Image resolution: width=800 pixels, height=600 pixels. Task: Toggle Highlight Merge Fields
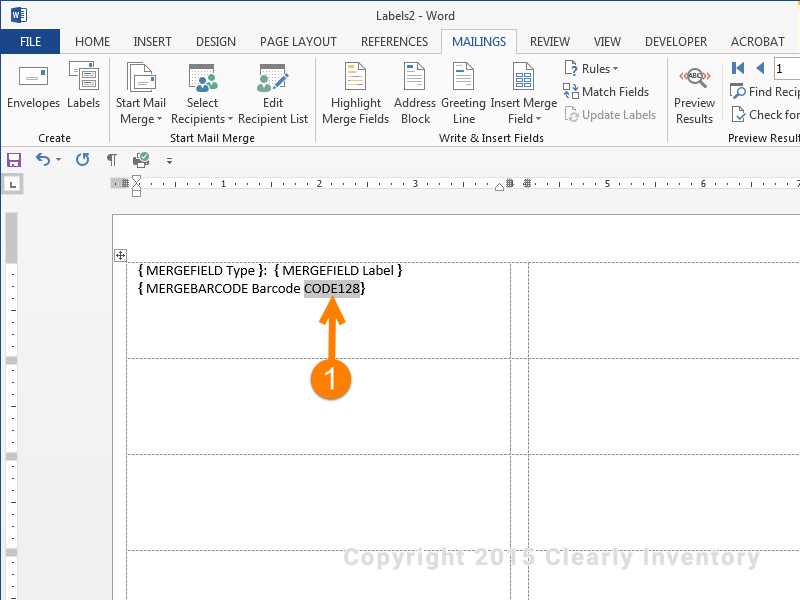pyautogui.click(x=356, y=93)
